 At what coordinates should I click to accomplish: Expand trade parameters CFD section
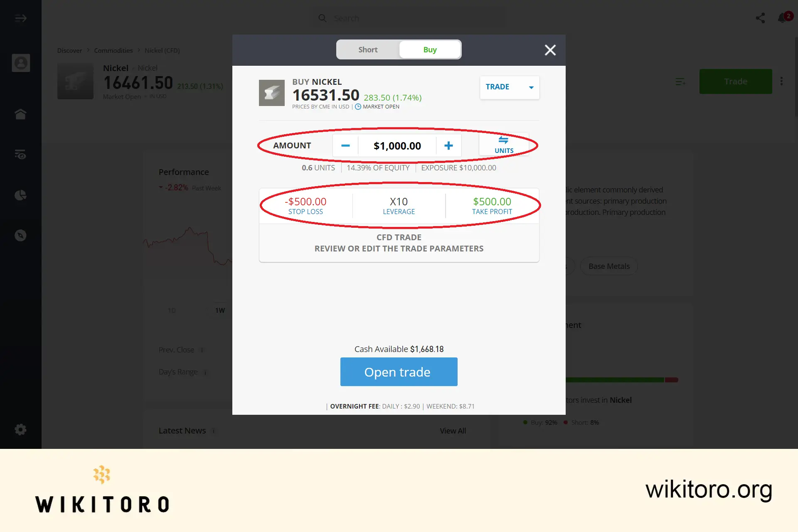point(399,242)
